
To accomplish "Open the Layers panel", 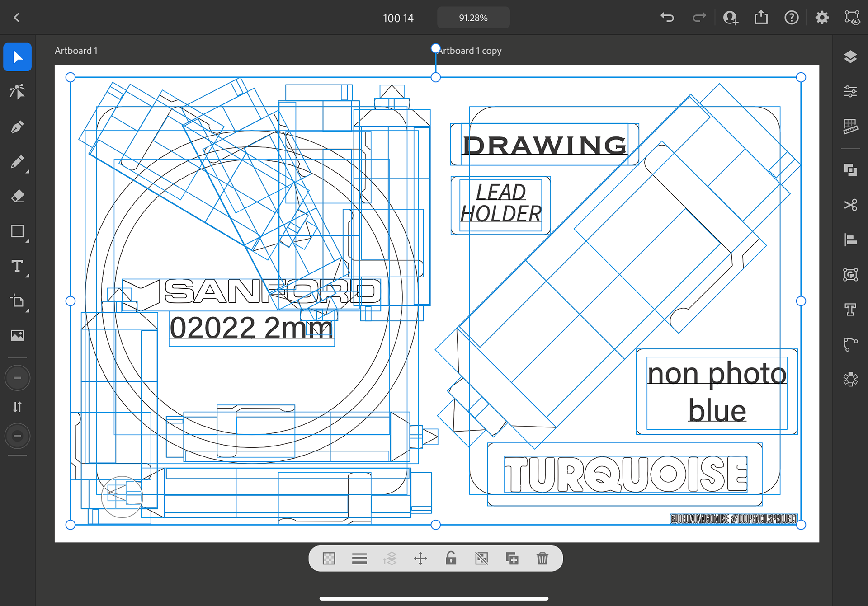I will tap(850, 57).
